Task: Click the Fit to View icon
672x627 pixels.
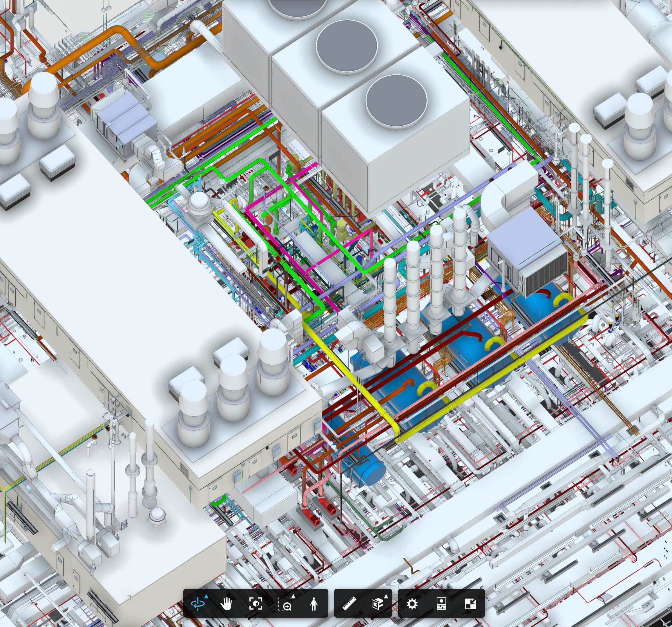Action: [256, 603]
